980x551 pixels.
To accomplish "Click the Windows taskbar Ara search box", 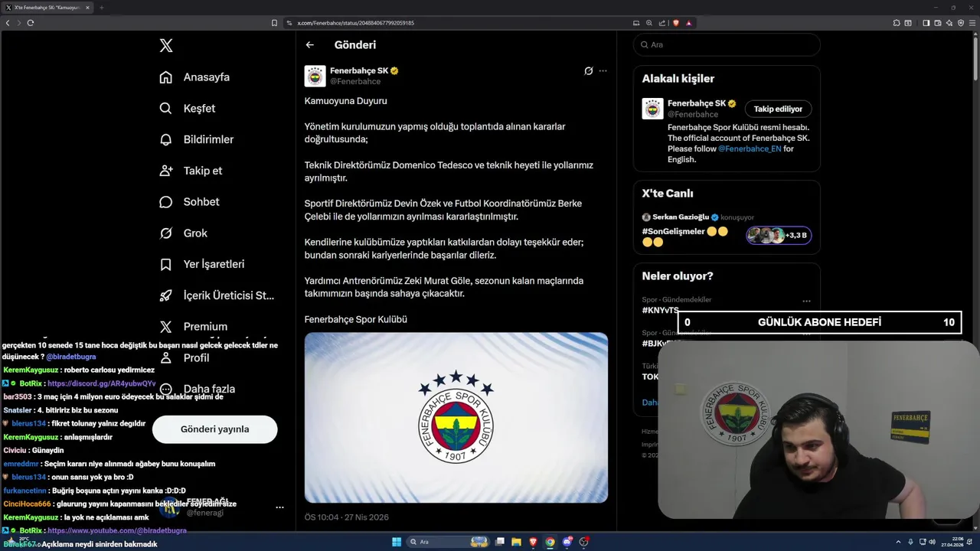I will tap(448, 542).
